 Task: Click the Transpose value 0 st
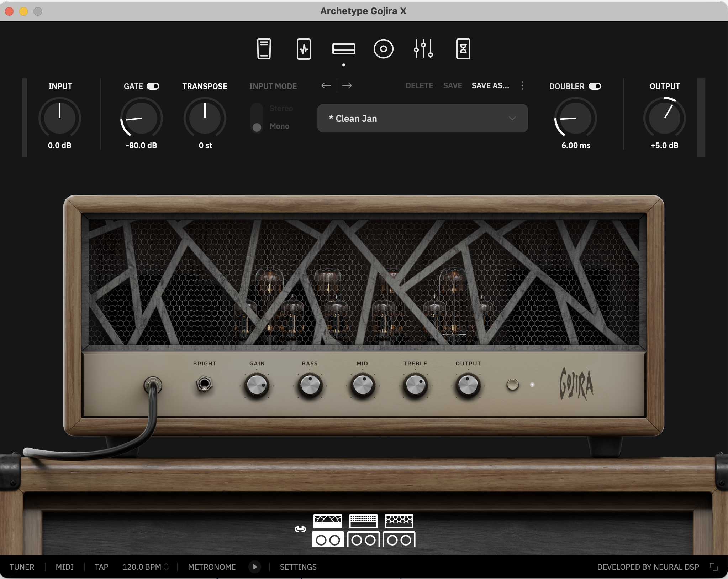coord(205,145)
